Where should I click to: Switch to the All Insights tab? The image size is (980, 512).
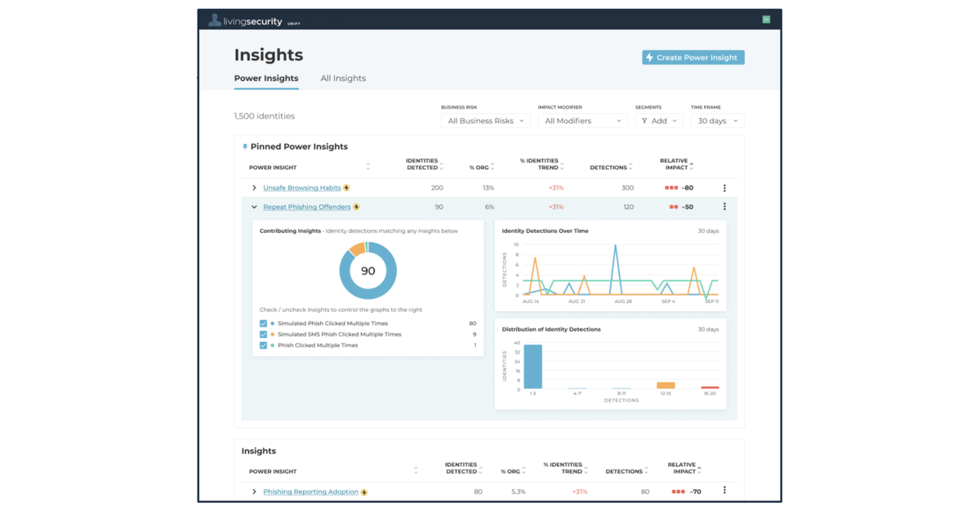pos(343,78)
